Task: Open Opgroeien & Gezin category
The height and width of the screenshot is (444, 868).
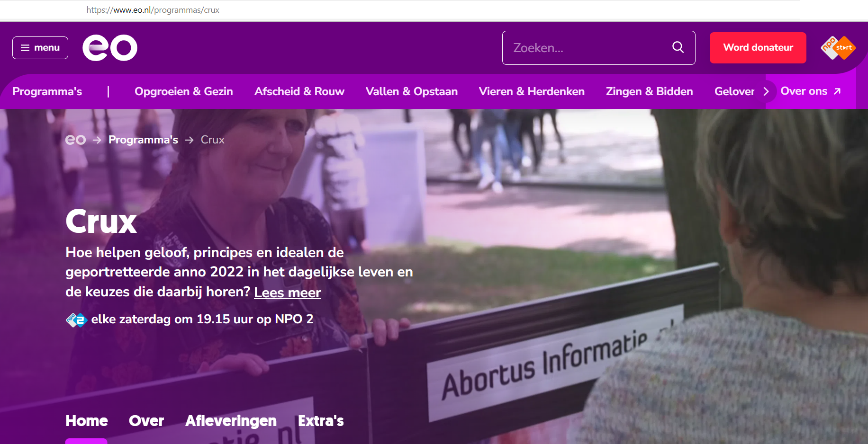Action: tap(184, 91)
